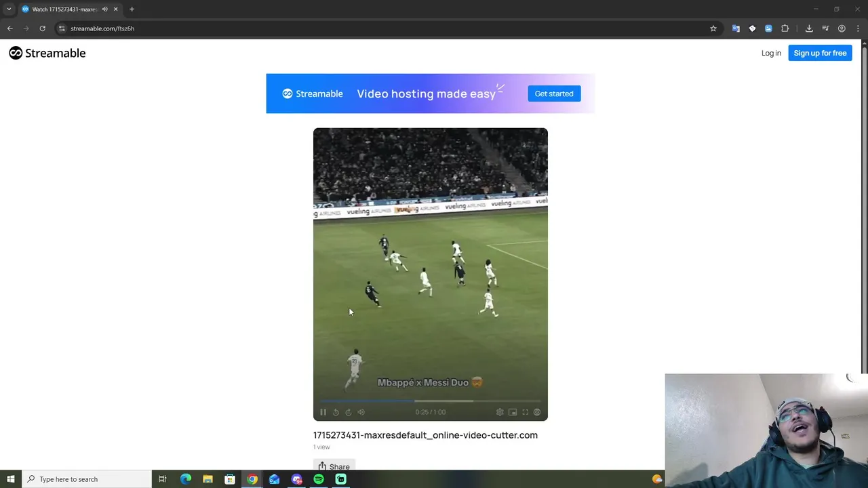Viewport: 868px width, 488px height.
Task: Open the white tag extension icon
Action: pos(752,28)
